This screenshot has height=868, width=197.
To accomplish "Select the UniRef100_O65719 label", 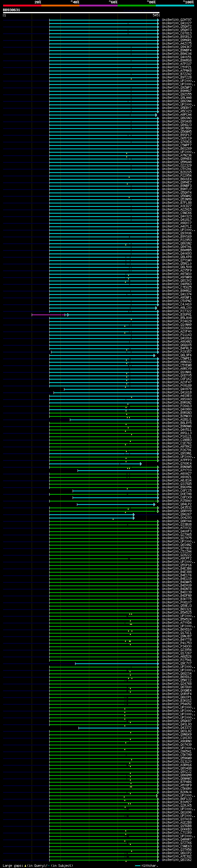I will [x=177, y=139].
